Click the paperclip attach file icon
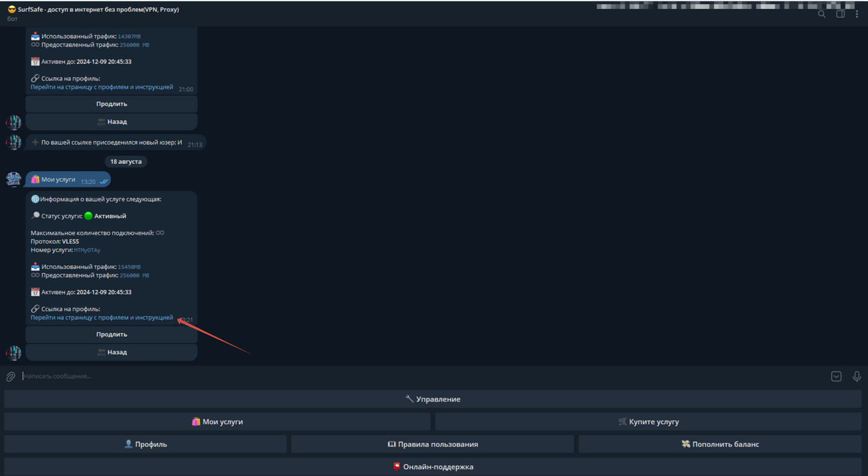The width and height of the screenshot is (868, 476). tap(11, 377)
